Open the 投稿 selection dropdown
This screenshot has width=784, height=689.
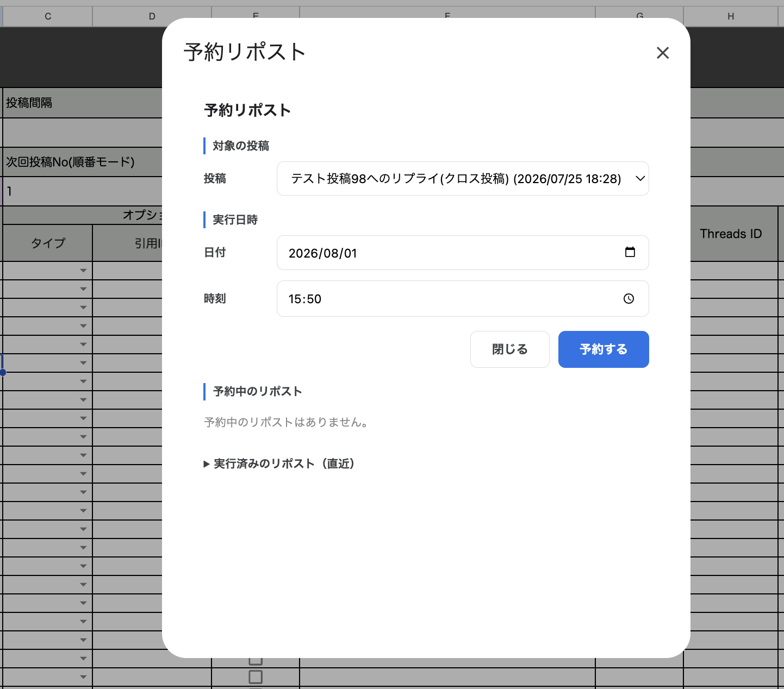pos(463,179)
